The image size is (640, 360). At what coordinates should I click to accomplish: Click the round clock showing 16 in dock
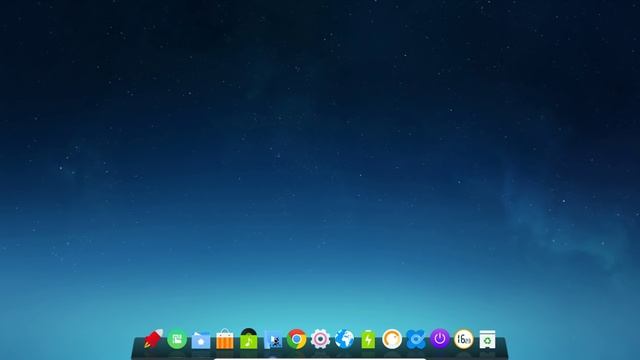(x=464, y=339)
